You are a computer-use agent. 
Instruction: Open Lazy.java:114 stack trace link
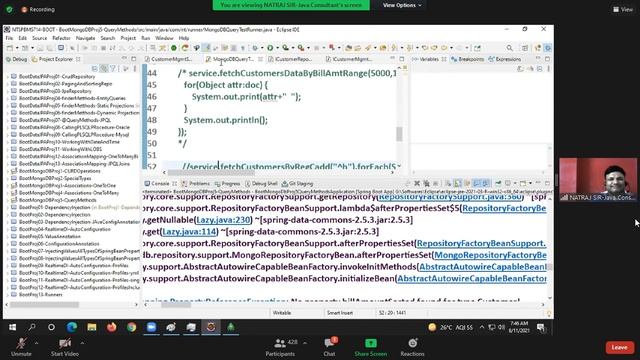coord(189,232)
